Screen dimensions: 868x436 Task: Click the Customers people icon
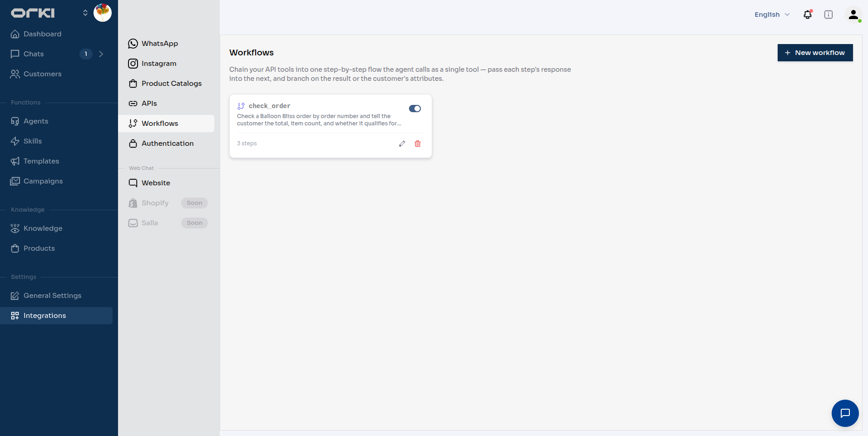(15, 74)
